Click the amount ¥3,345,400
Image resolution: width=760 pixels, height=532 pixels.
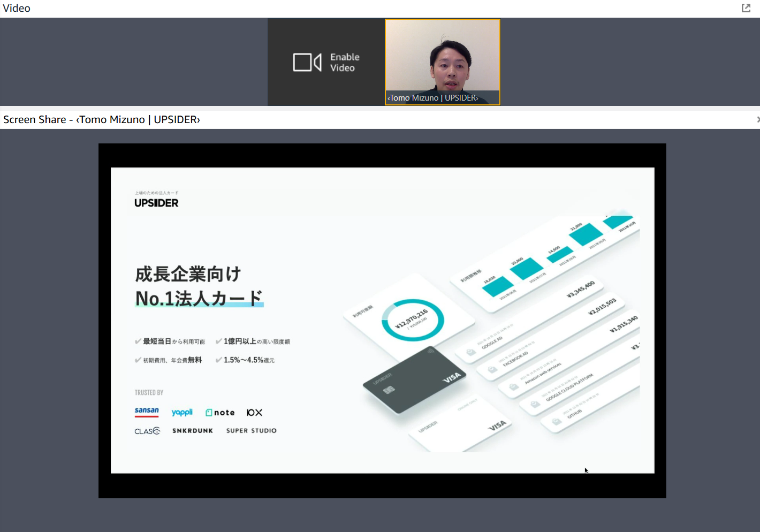[581, 289]
